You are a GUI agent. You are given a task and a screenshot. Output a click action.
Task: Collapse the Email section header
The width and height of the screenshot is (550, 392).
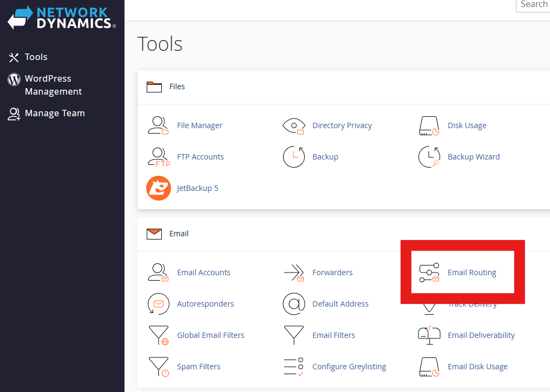[x=179, y=234]
